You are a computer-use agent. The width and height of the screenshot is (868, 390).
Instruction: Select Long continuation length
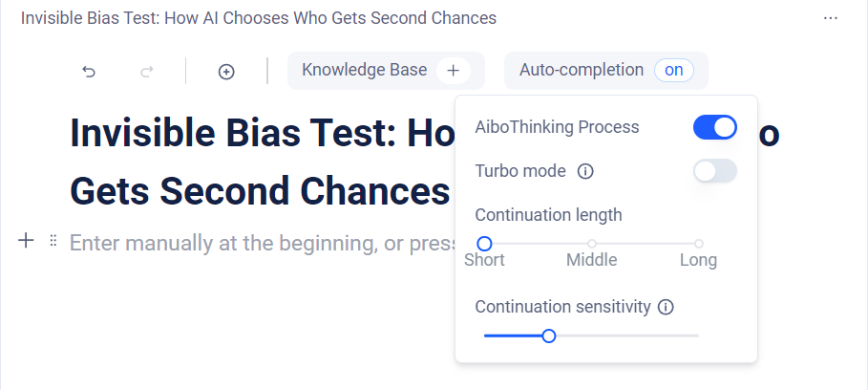[699, 244]
